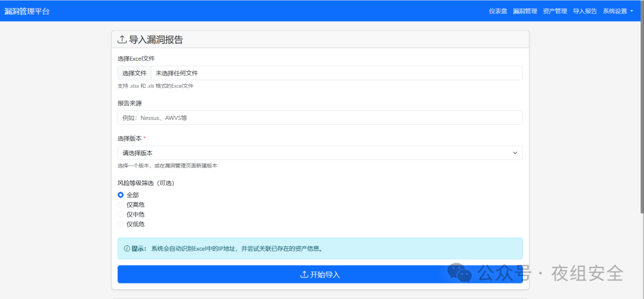
Task: Focus the 报告来源 input field
Action: tap(320, 118)
